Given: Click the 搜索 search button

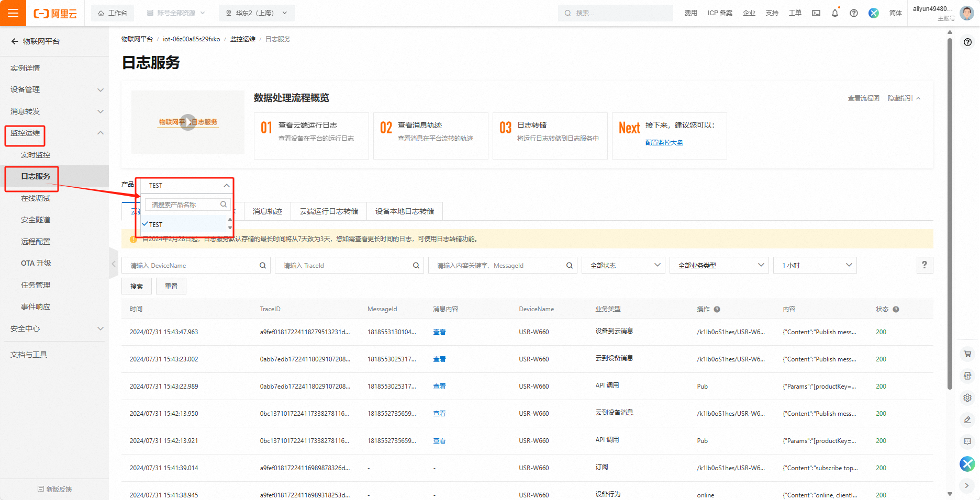Looking at the screenshot, I should click(x=137, y=286).
